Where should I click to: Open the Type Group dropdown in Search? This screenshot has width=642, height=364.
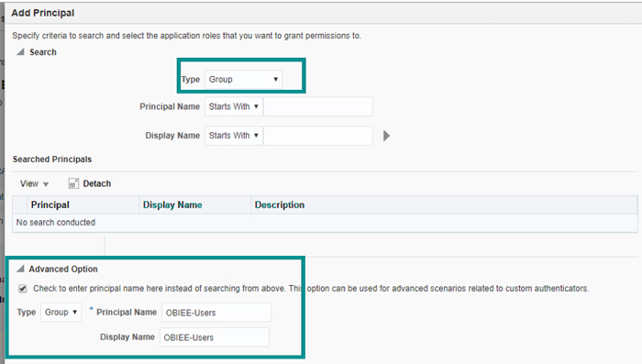coord(243,79)
